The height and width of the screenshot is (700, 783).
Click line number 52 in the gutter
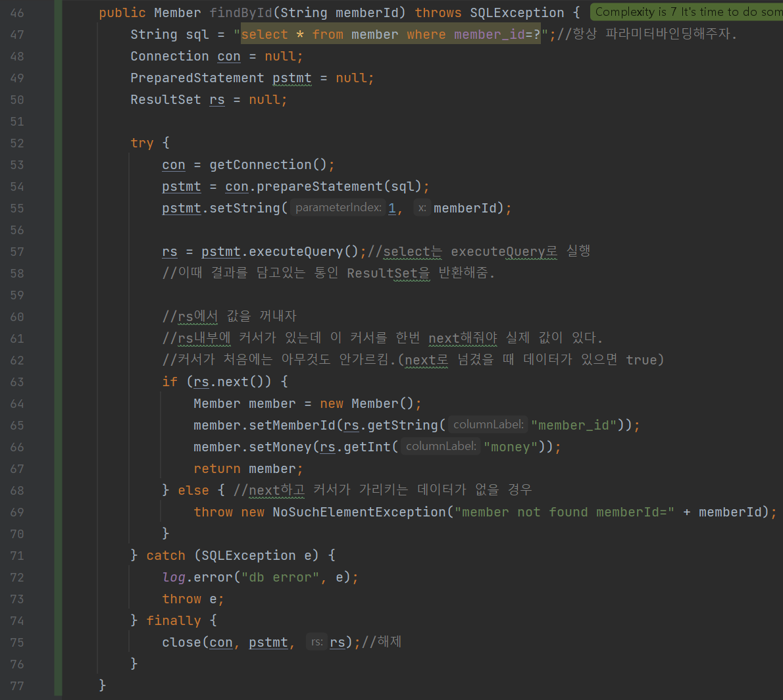(17, 143)
